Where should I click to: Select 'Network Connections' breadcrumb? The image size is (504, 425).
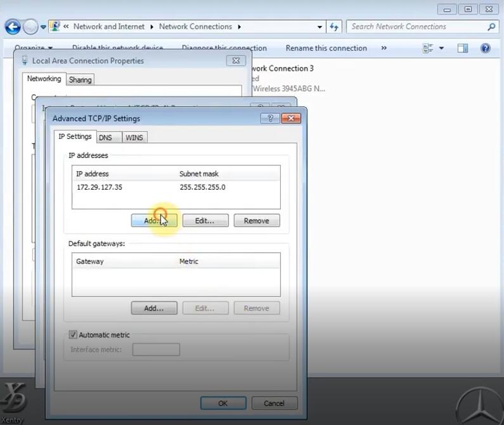pos(195,27)
